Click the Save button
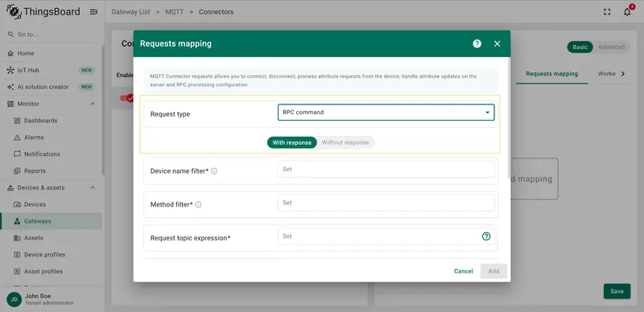This screenshot has width=644, height=312. pyautogui.click(x=617, y=291)
